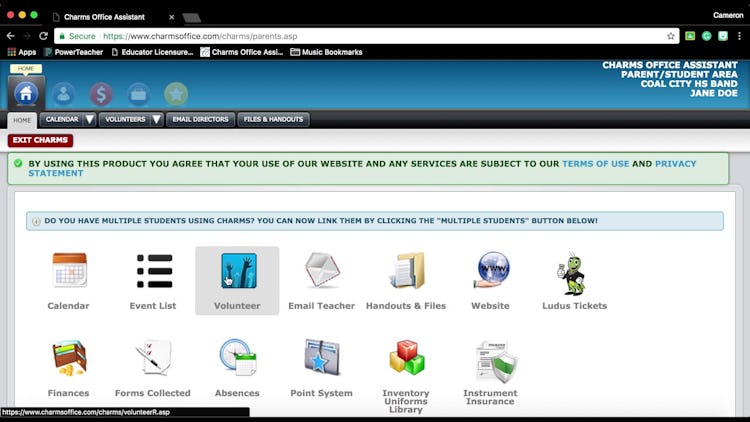Open the Finances wallet icon

[69, 358]
